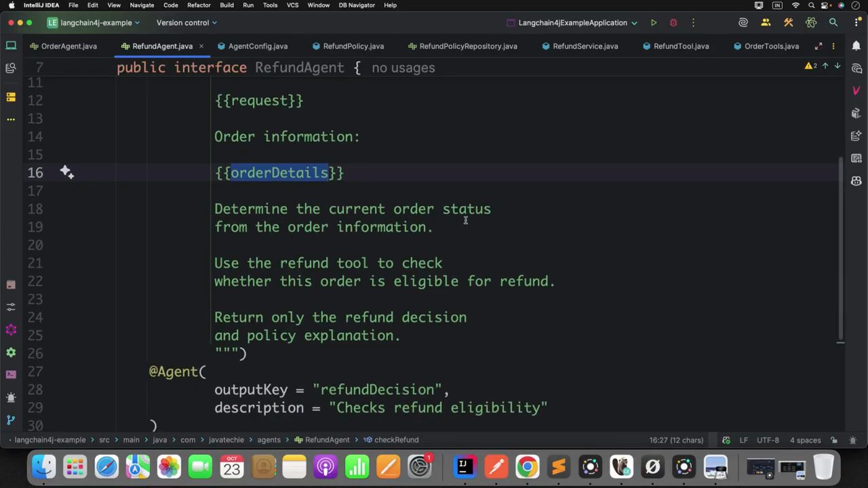The height and width of the screenshot is (488, 868).
Task: Open the Notifications bell tool window
Action: tap(856, 46)
